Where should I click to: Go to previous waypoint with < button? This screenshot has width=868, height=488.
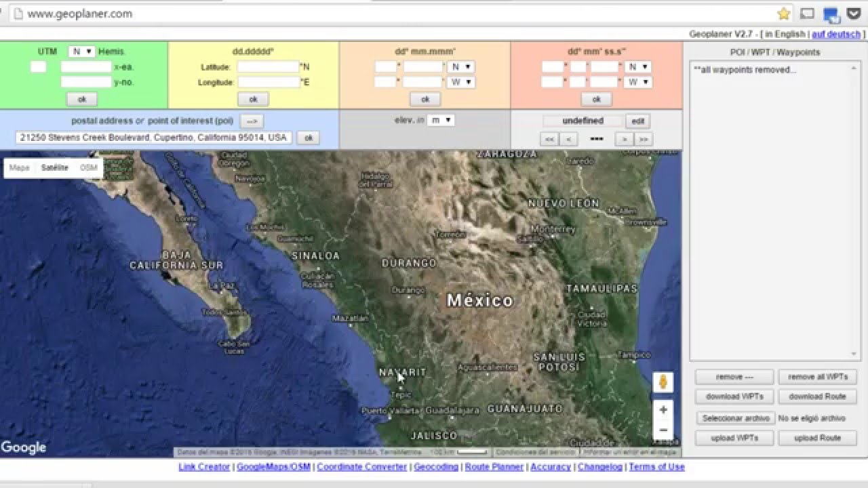pos(568,139)
